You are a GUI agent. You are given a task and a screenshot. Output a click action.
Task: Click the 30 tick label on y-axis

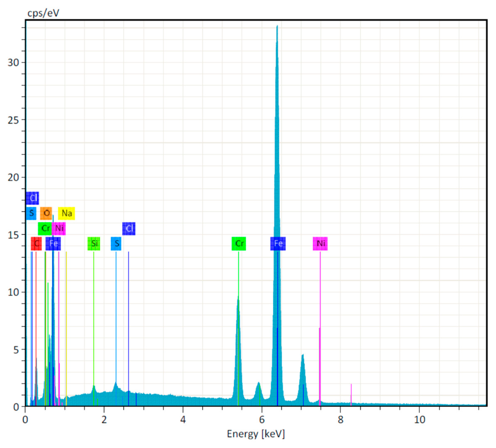13,63
